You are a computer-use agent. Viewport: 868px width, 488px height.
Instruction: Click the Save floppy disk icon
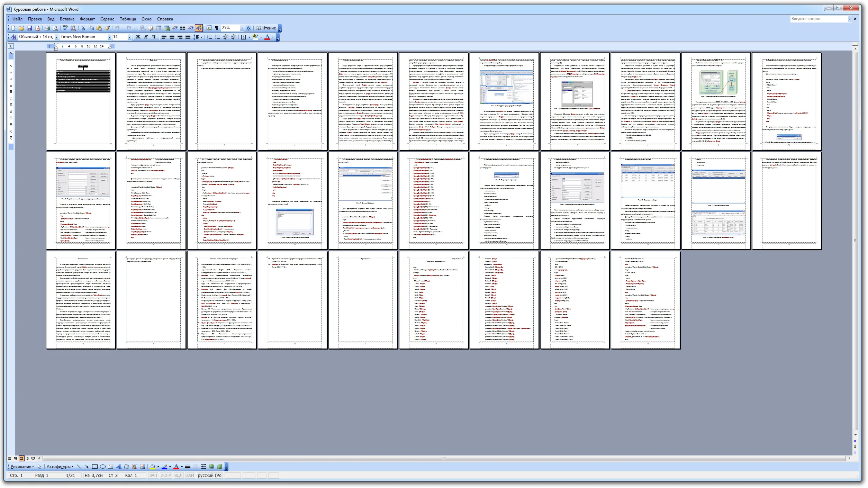click(29, 28)
